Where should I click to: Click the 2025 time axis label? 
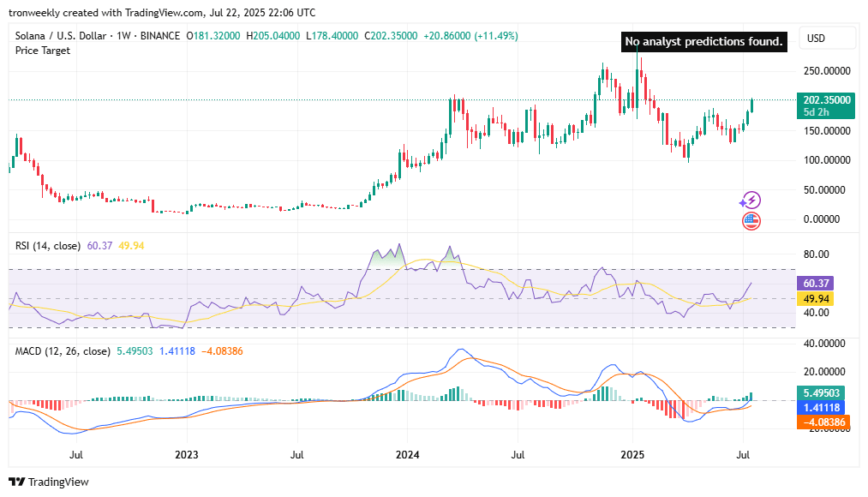pyautogui.click(x=632, y=455)
